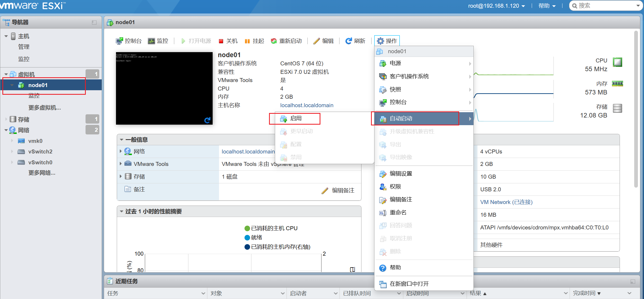
Task: Open More VMs in the navigator
Action: (44, 108)
